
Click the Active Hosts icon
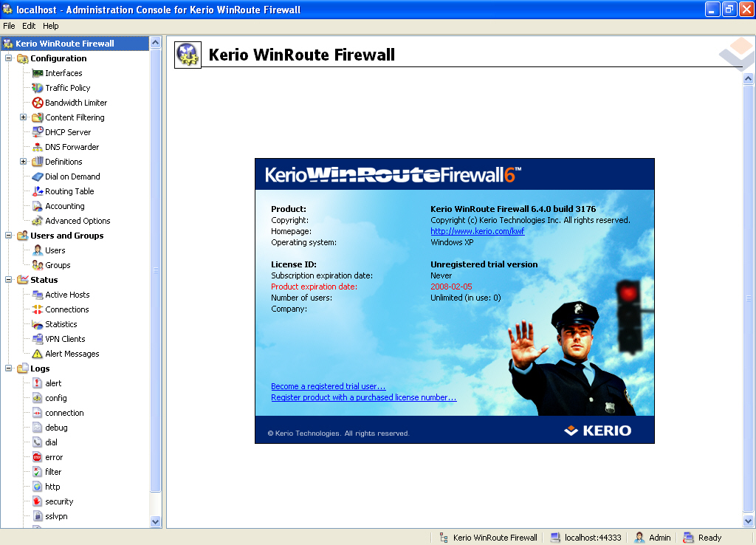38,295
